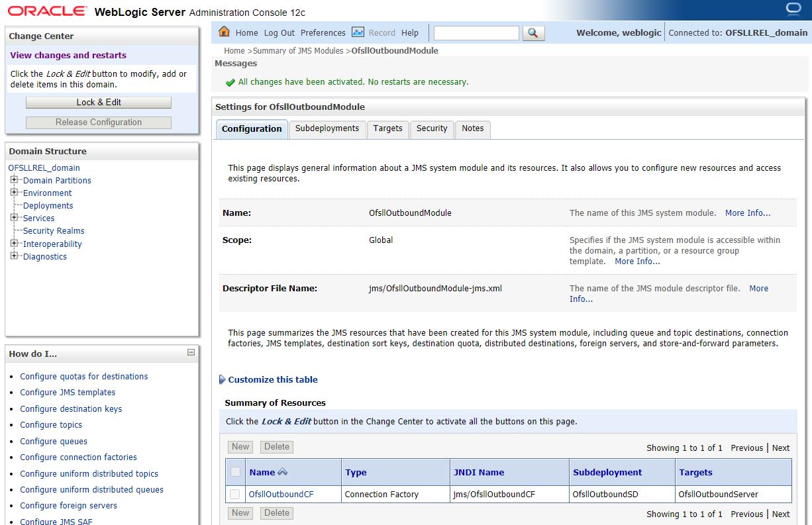Sort by the JNDI Name column header
The width and height of the screenshot is (812, 525).
point(479,473)
